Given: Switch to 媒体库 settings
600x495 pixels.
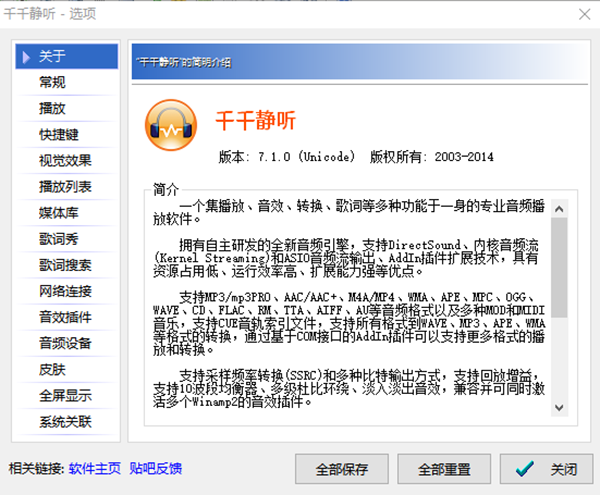Looking at the screenshot, I should pyautogui.click(x=58, y=212).
